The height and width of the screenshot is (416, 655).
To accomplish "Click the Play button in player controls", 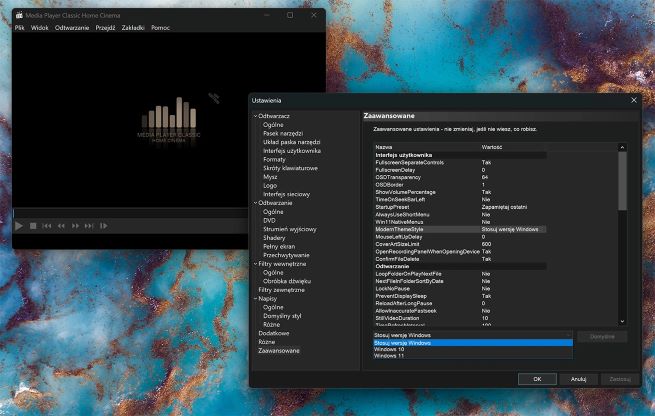I will (19, 226).
